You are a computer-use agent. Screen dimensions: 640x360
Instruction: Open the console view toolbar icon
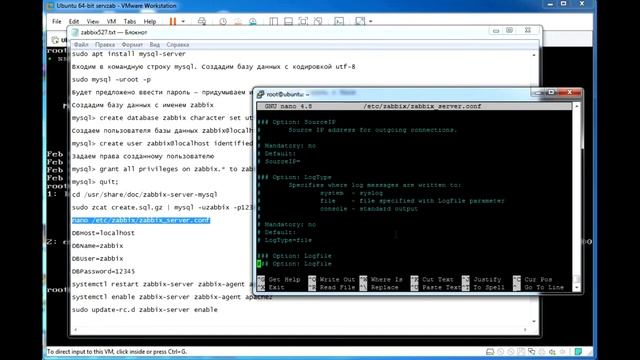tap(339, 21)
